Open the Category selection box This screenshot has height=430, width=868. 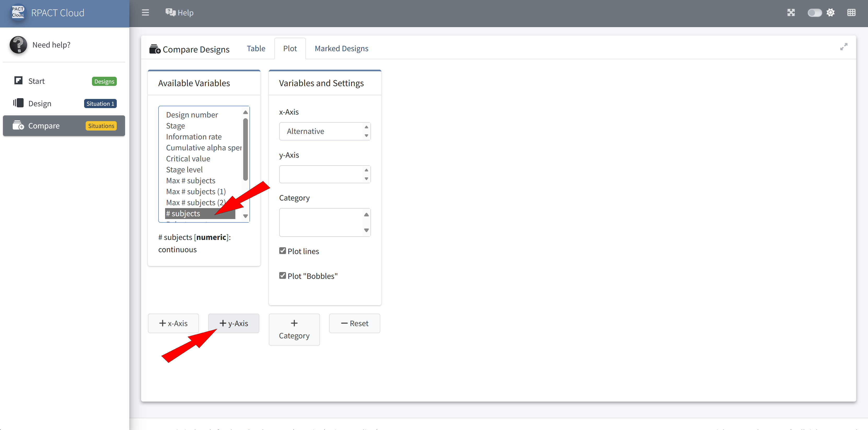click(324, 222)
